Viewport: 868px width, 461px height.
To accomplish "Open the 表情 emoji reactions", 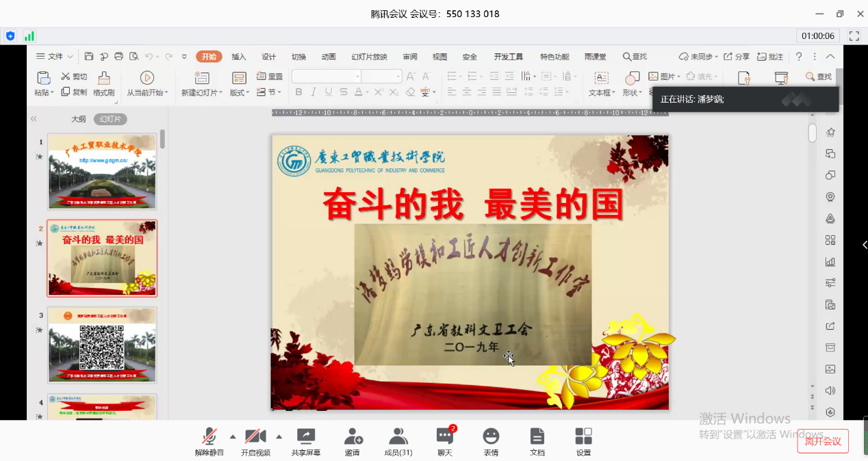I will pyautogui.click(x=491, y=440).
